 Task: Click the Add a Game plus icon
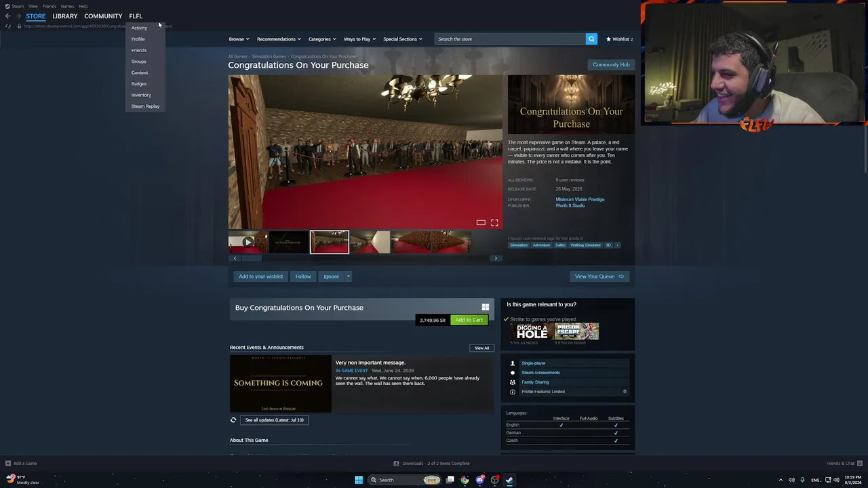coord(8,464)
